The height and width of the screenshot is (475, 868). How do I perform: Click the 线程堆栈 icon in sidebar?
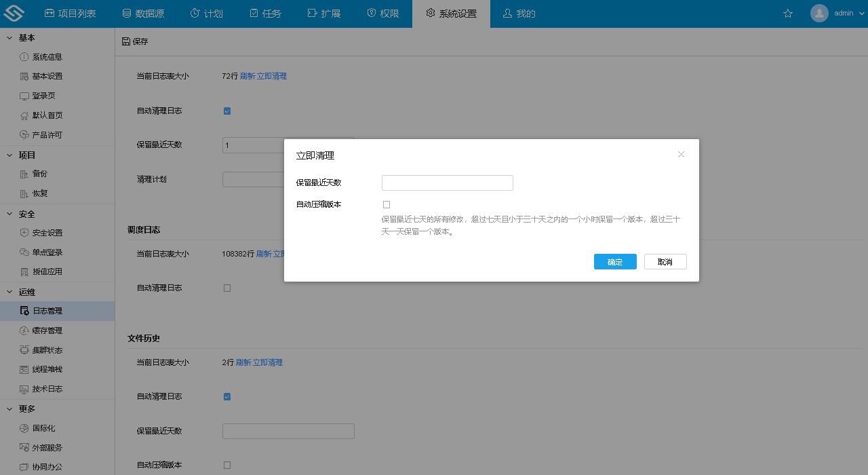coord(24,370)
